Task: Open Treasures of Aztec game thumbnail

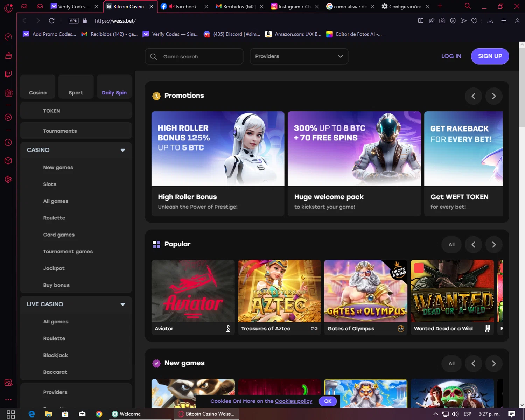Action: pos(279,291)
